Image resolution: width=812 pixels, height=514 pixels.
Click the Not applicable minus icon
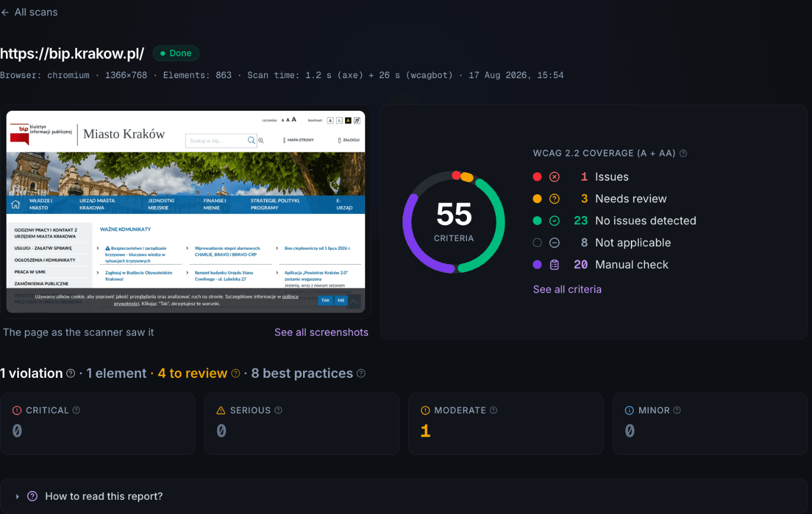coord(555,242)
